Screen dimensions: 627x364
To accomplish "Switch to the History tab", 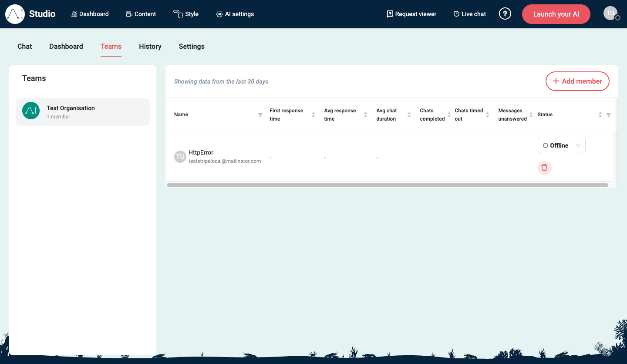I will coord(150,46).
